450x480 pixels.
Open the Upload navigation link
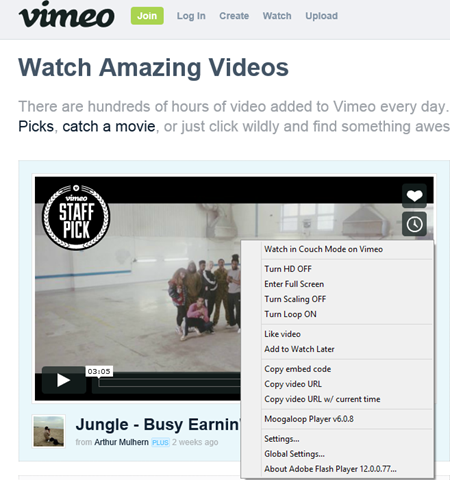pos(321,16)
